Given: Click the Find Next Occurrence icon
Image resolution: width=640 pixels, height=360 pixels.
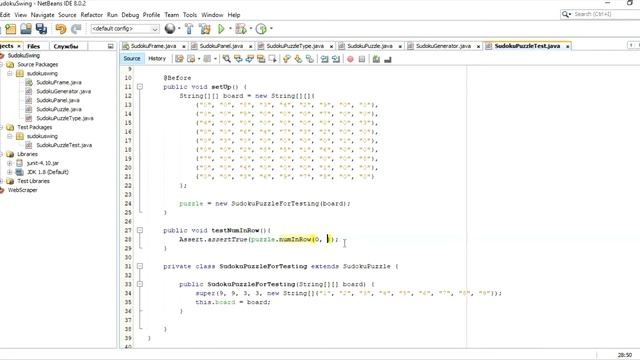Looking at the screenshot, I should pos(249,59).
